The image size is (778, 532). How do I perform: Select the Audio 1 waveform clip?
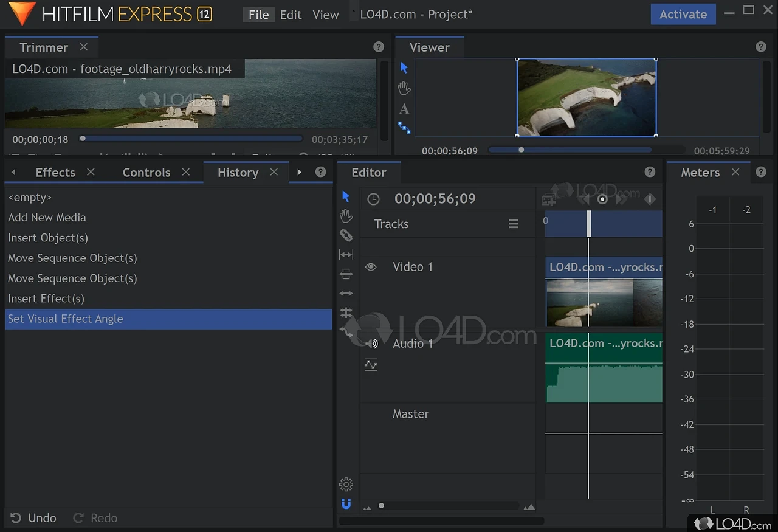[604, 368]
